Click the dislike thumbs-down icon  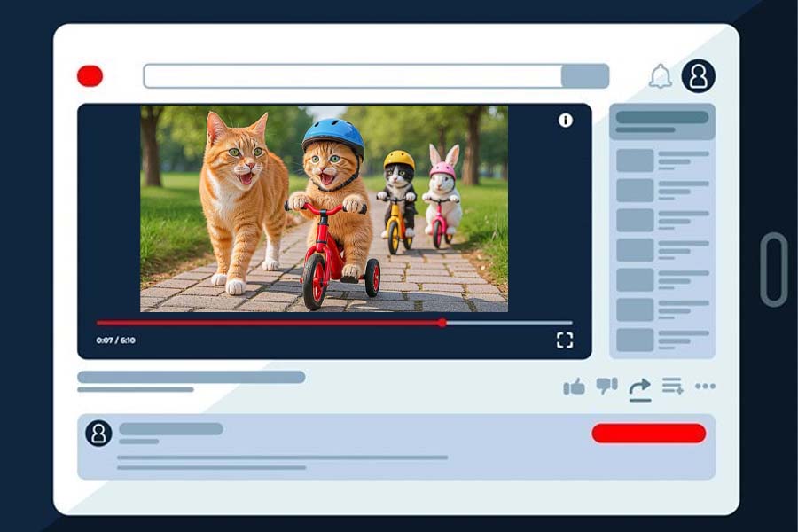606,386
